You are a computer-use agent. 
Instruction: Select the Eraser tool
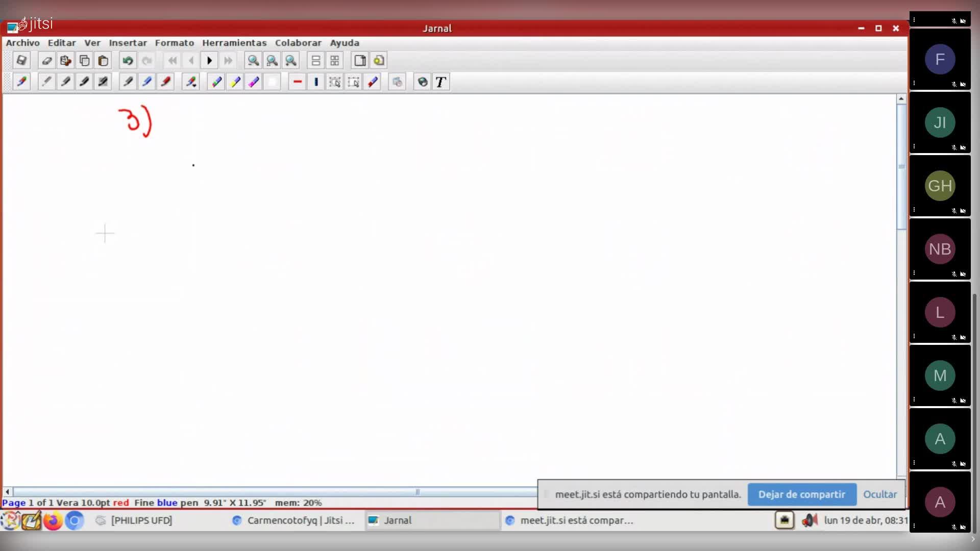[x=47, y=61]
